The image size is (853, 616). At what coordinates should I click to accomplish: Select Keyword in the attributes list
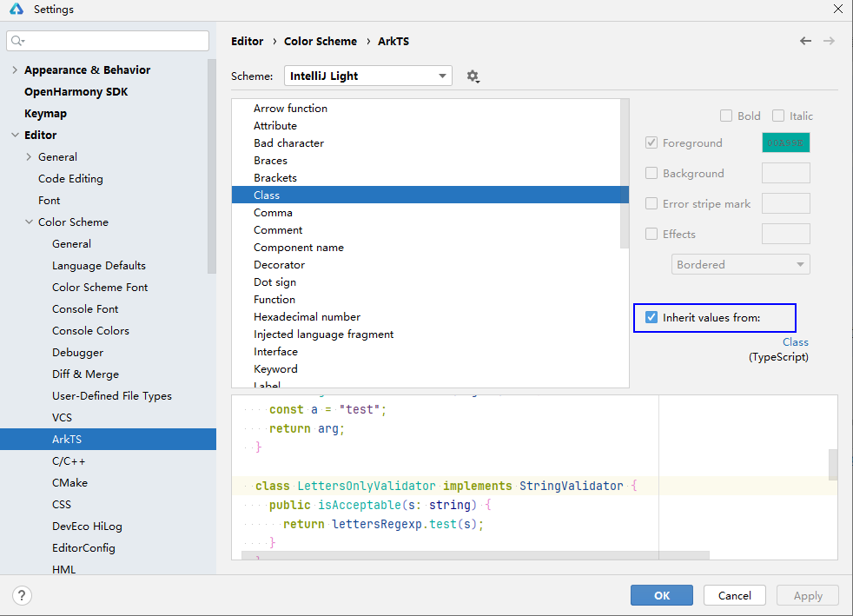click(x=275, y=369)
